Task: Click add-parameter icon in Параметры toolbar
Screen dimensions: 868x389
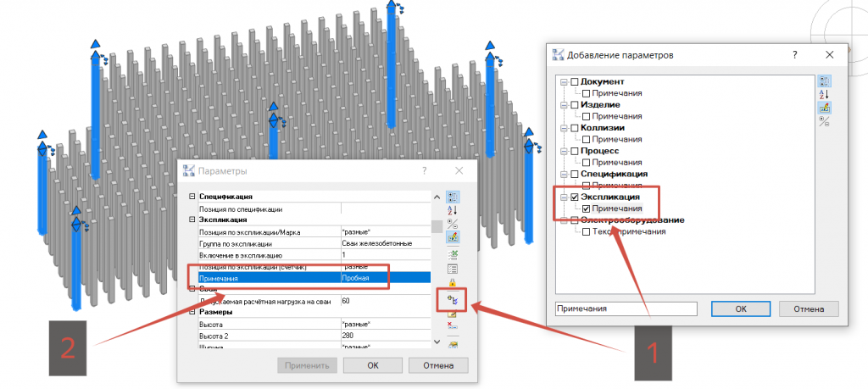Action: point(453,300)
